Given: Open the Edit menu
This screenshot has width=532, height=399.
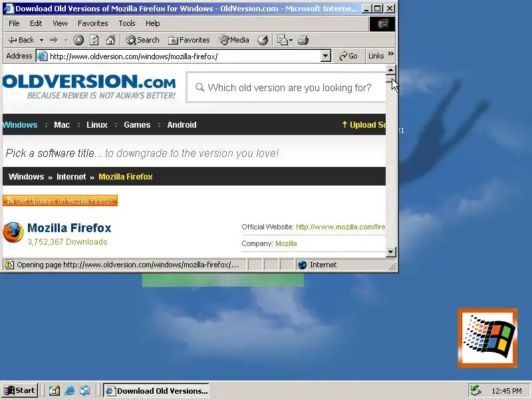Looking at the screenshot, I should (36, 23).
